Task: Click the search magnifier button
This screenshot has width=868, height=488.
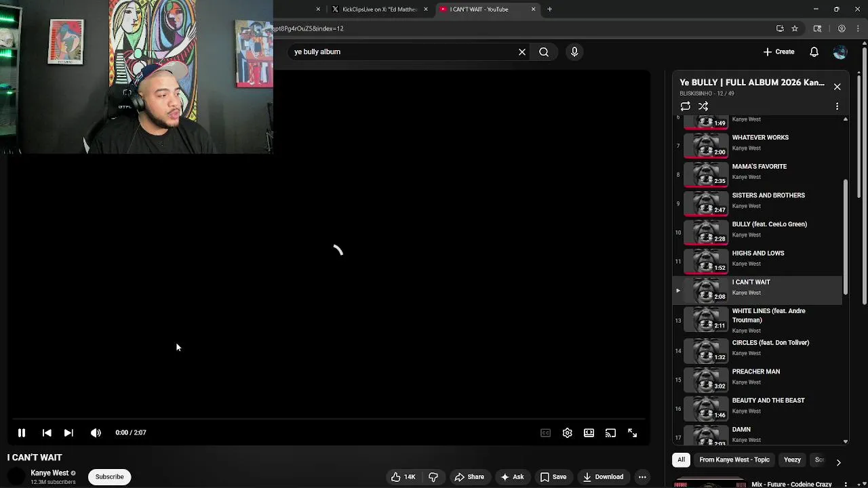Action: 544,52
